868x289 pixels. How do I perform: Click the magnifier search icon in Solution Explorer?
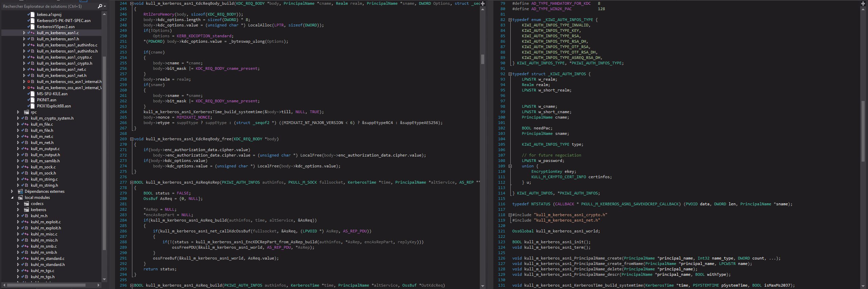coord(100,6)
